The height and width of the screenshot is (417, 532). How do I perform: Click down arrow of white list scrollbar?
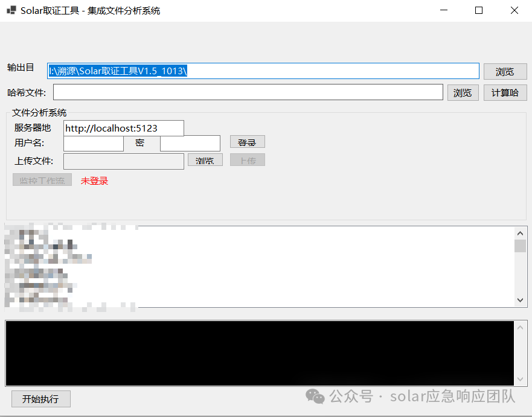(x=520, y=300)
